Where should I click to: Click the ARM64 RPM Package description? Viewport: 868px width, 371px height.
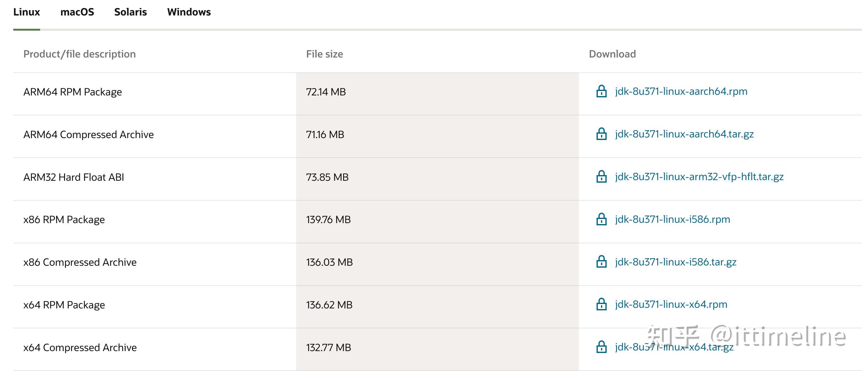tap(73, 92)
